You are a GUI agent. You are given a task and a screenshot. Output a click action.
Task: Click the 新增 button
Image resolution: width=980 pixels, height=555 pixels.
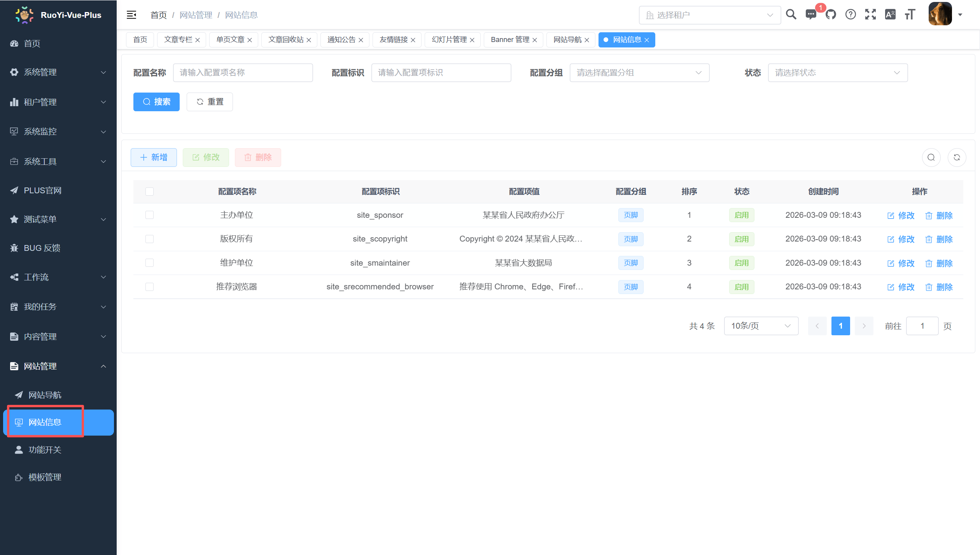[154, 157]
